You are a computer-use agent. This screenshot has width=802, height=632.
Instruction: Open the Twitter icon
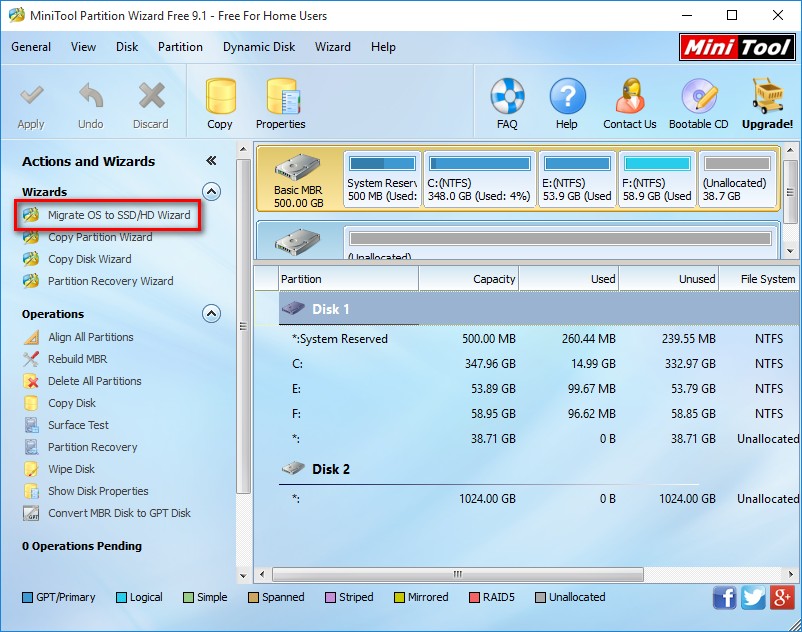753,597
